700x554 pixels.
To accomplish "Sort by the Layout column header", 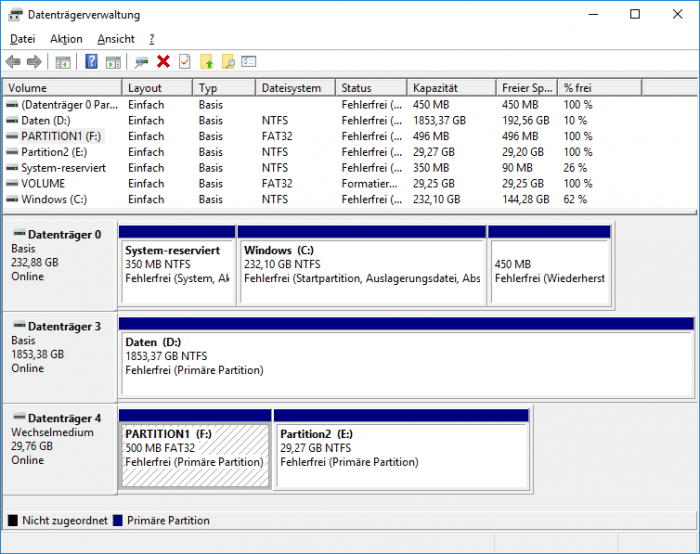I will tap(157, 88).
